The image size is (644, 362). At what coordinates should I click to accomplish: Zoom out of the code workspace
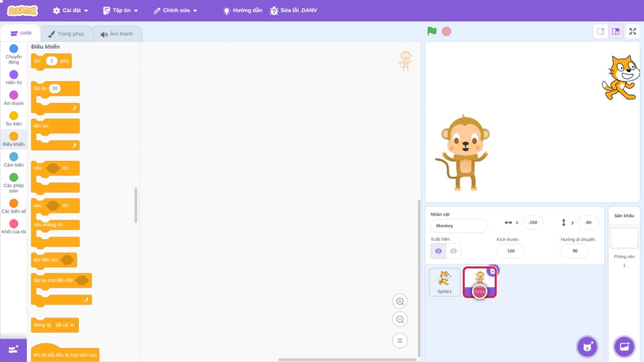pos(400,319)
